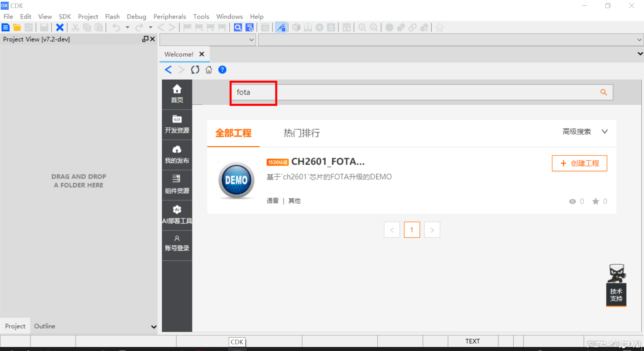Click the 技术支持 support mascot
644x351 pixels.
point(616,285)
